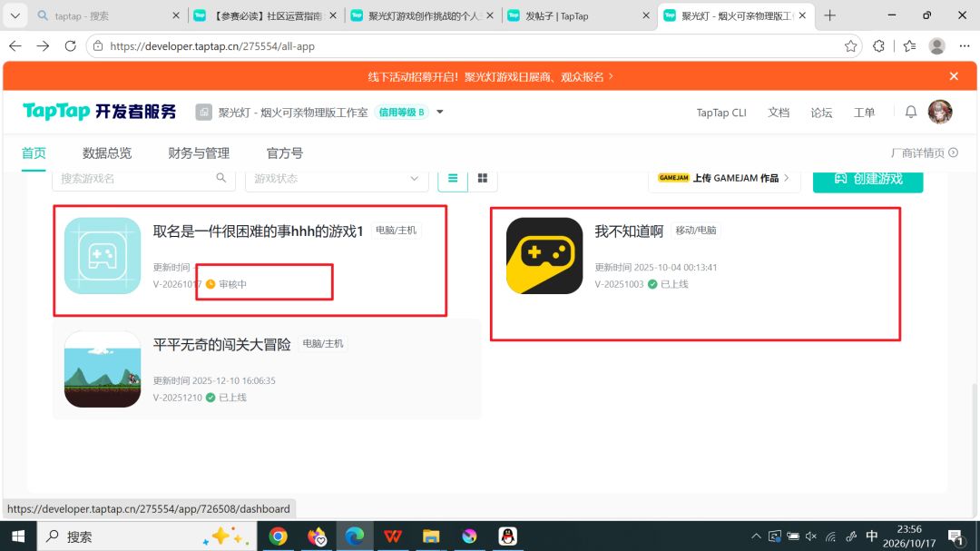
Task: Click version text V-20251003
Action: coord(619,284)
